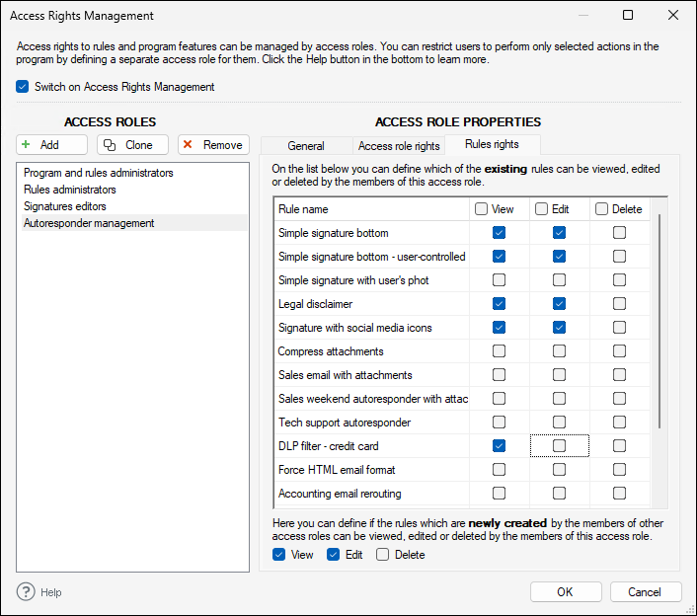697x616 pixels.
Task: Click the rules list vertical scrollbar
Action: [658, 326]
